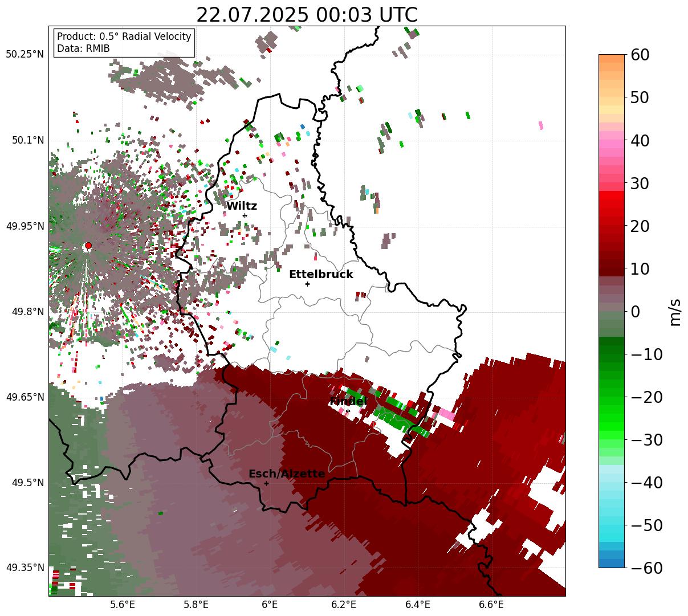Click the 49.95°N latitude tick label
Screen dimensions: 688x616
(25, 226)
